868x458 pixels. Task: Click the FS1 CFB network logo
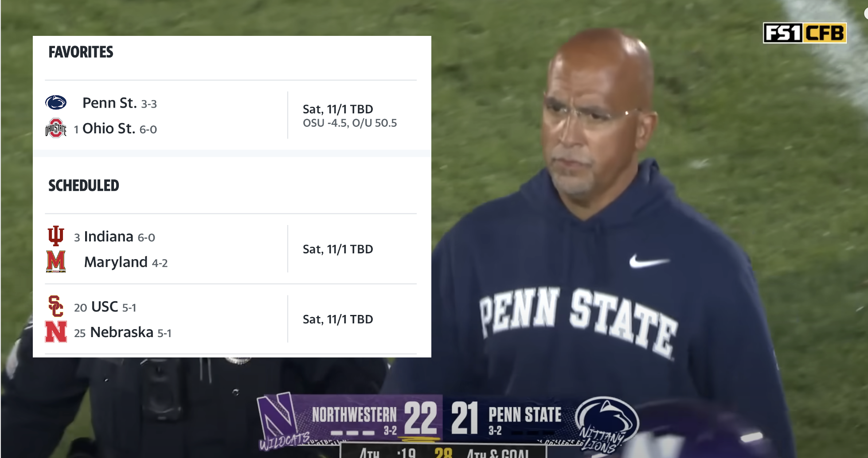pyautogui.click(x=805, y=33)
